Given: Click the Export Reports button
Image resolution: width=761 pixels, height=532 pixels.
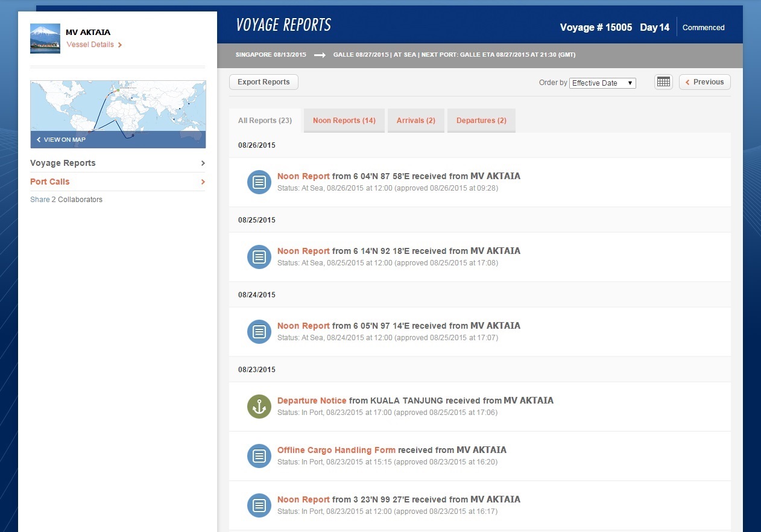Looking at the screenshot, I should pos(264,81).
